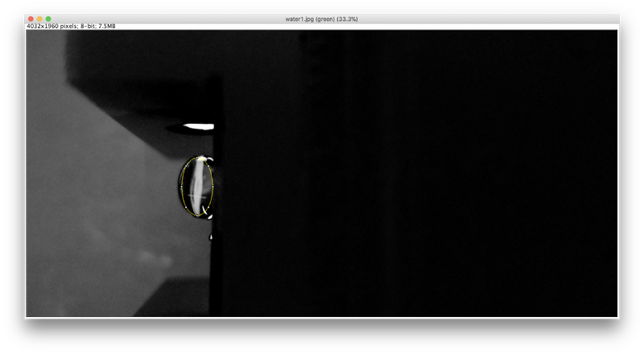The image size is (644, 354).
Task: Click the water1.jpg (green) title text
Action: [x=322, y=19]
